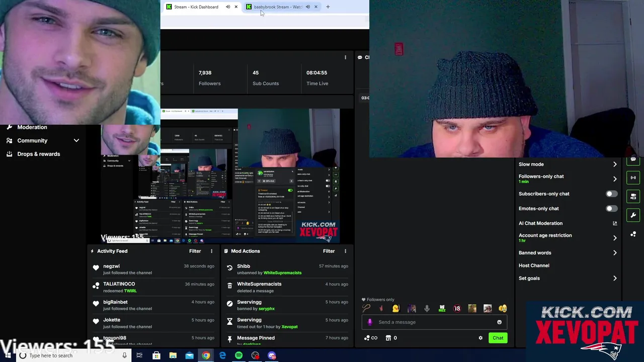This screenshot has width=644, height=362.
Task: Click the 08:04:55 Time Live value
Action: 316,73
